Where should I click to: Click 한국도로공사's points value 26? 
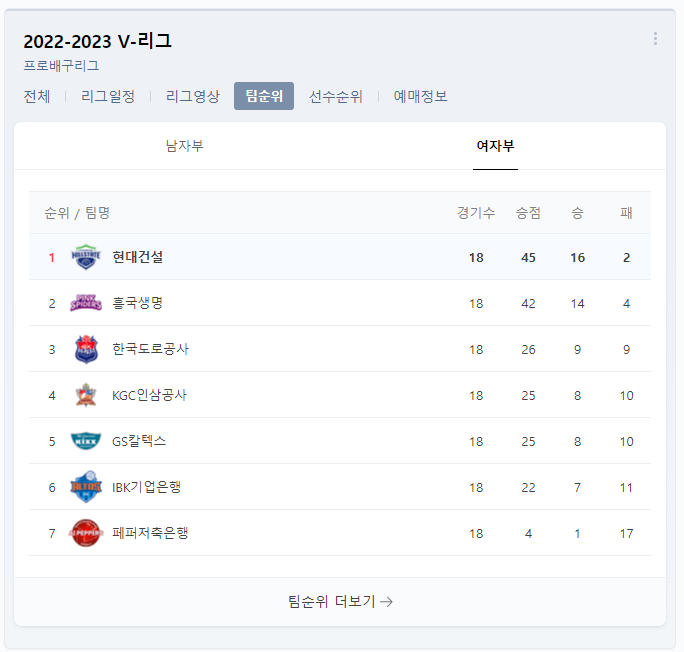(528, 350)
